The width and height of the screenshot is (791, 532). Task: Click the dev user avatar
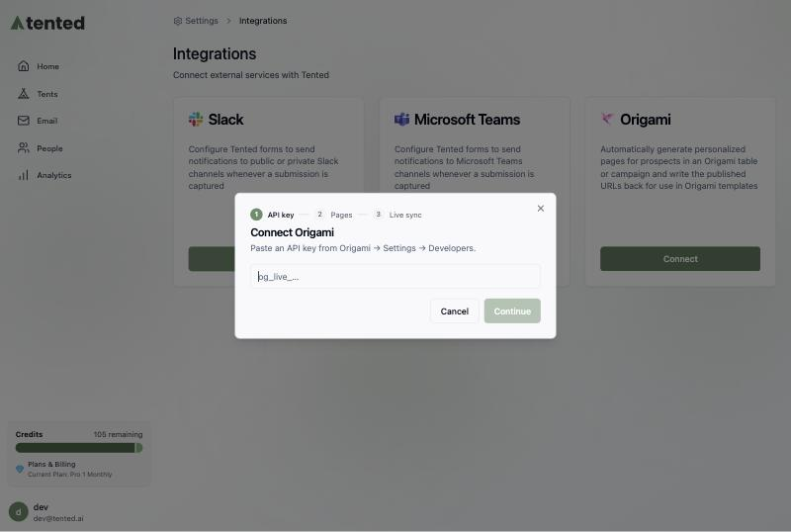click(x=19, y=512)
